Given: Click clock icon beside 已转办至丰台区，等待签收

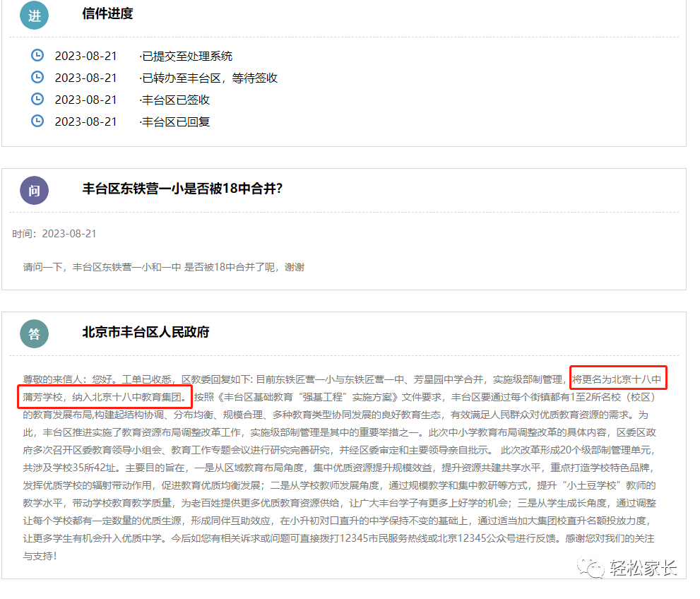Looking at the screenshot, I should pos(37,77).
